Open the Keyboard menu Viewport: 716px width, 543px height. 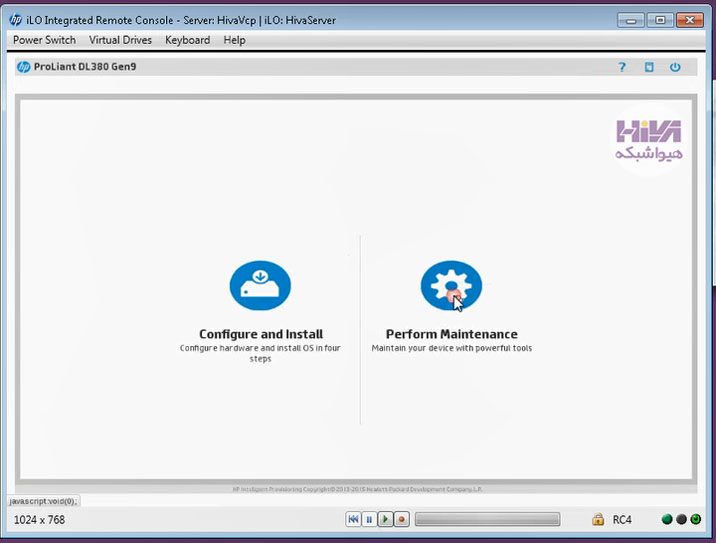click(x=188, y=40)
